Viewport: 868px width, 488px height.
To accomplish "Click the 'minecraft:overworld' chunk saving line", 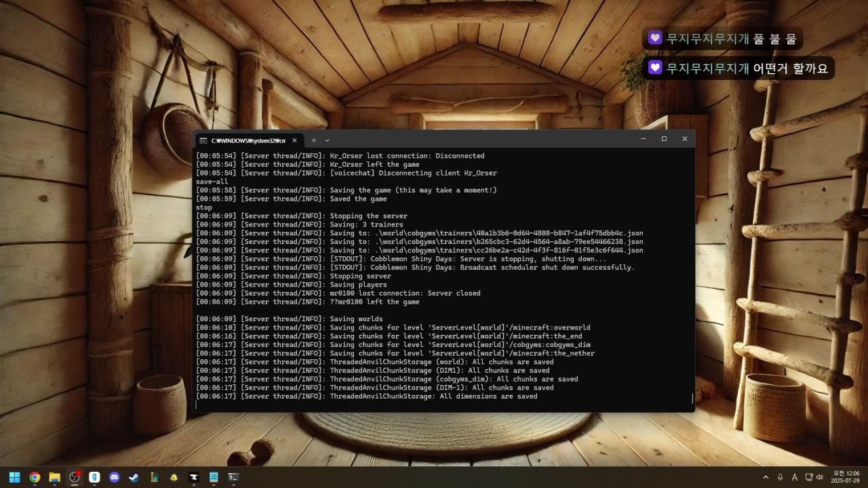I will click(x=393, y=327).
